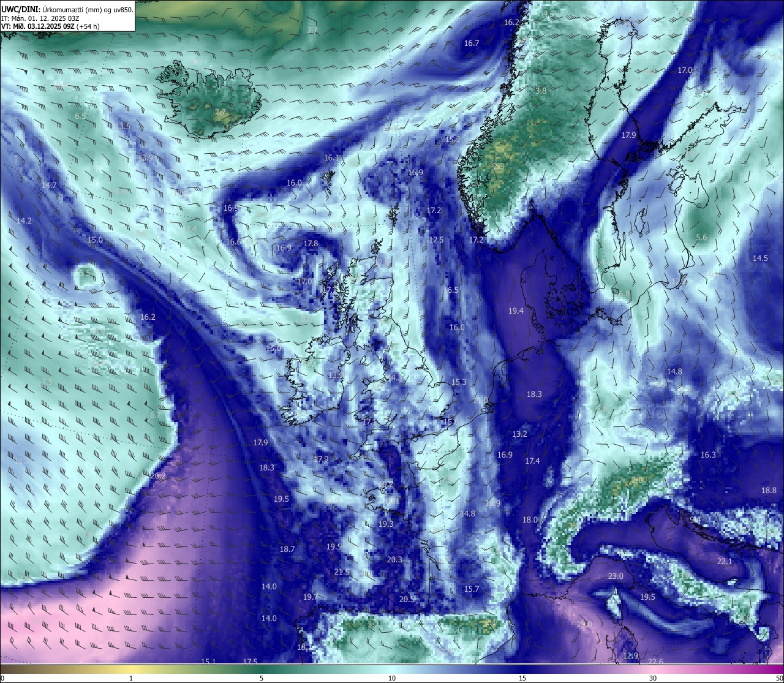
Task: Click the 14.5 value label
Action: point(760,258)
